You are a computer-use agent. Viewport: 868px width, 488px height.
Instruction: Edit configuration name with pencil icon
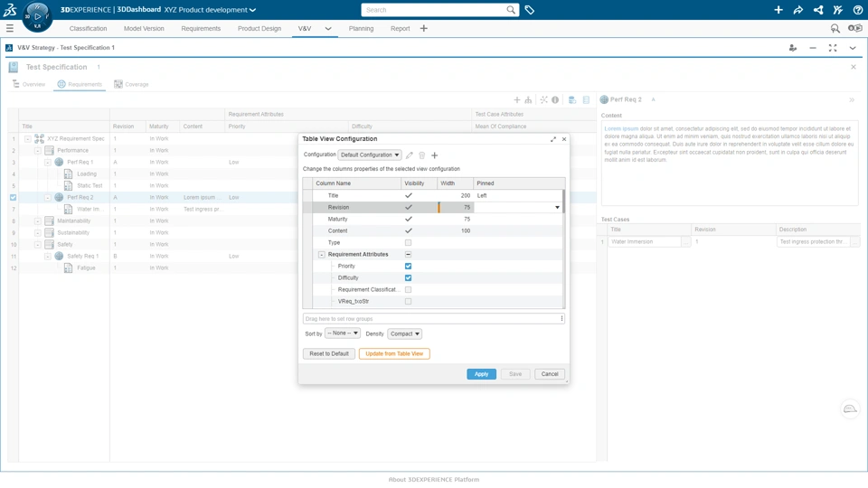pos(409,155)
